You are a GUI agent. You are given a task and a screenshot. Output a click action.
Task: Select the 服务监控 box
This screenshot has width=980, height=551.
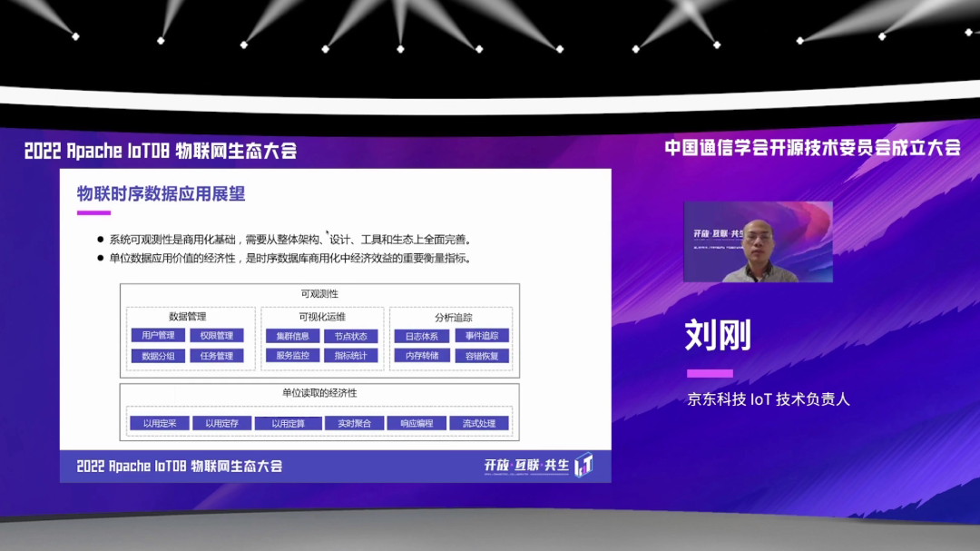292,355
